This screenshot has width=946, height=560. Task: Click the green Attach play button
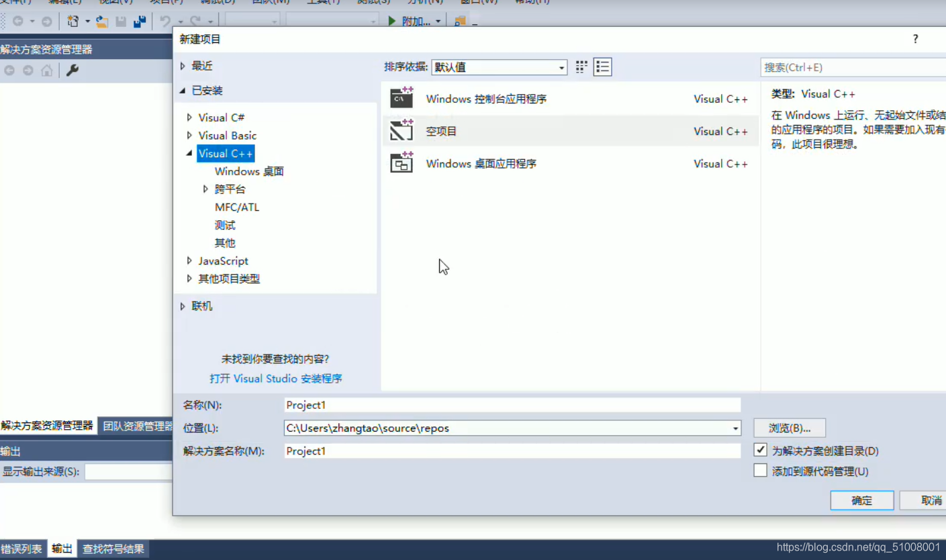392,21
